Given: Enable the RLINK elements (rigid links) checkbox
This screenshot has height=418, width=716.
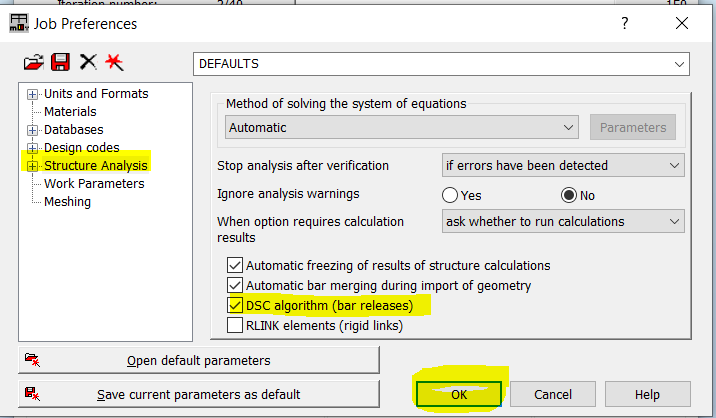Looking at the screenshot, I should point(235,325).
